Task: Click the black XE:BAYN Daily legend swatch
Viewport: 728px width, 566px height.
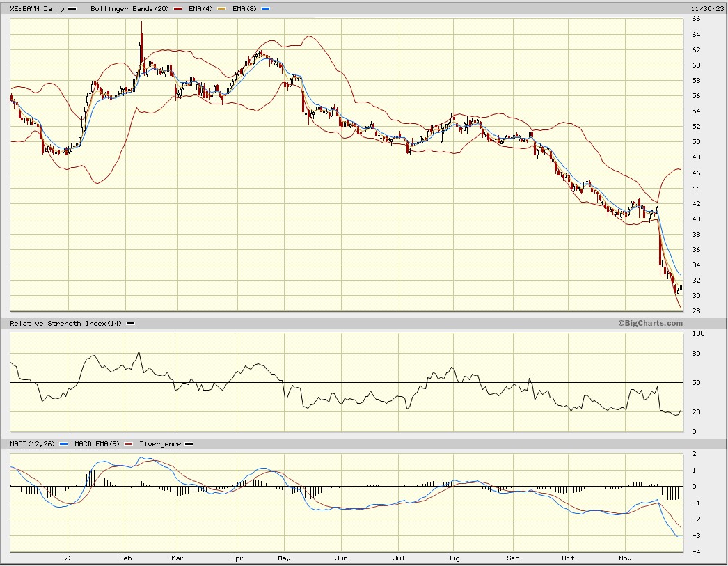Action: (72, 9)
